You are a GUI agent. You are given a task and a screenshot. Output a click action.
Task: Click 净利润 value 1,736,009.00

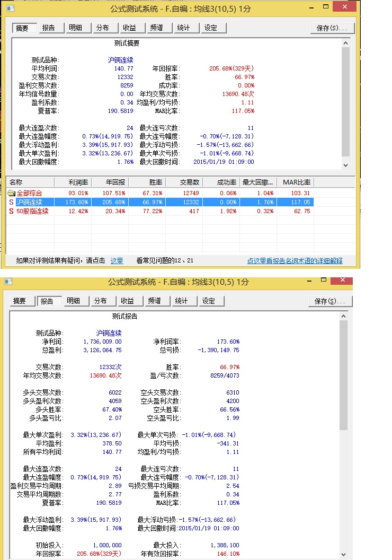[x=102, y=342]
